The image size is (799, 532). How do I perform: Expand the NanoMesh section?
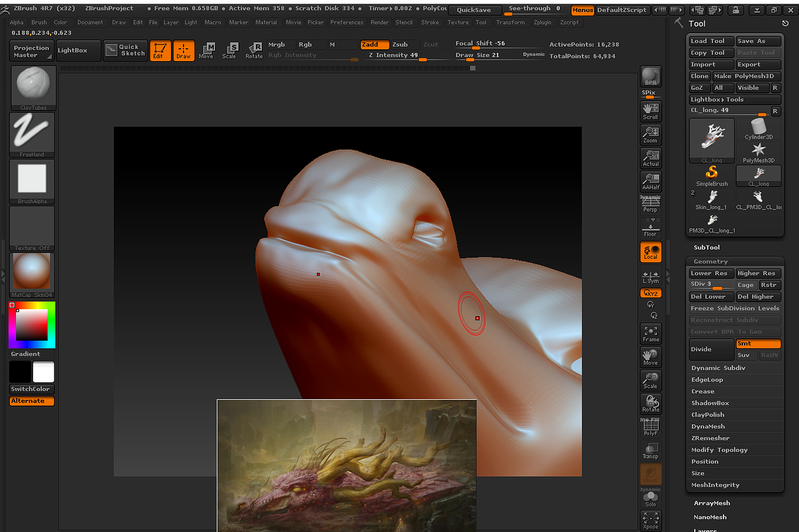click(x=710, y=516)
